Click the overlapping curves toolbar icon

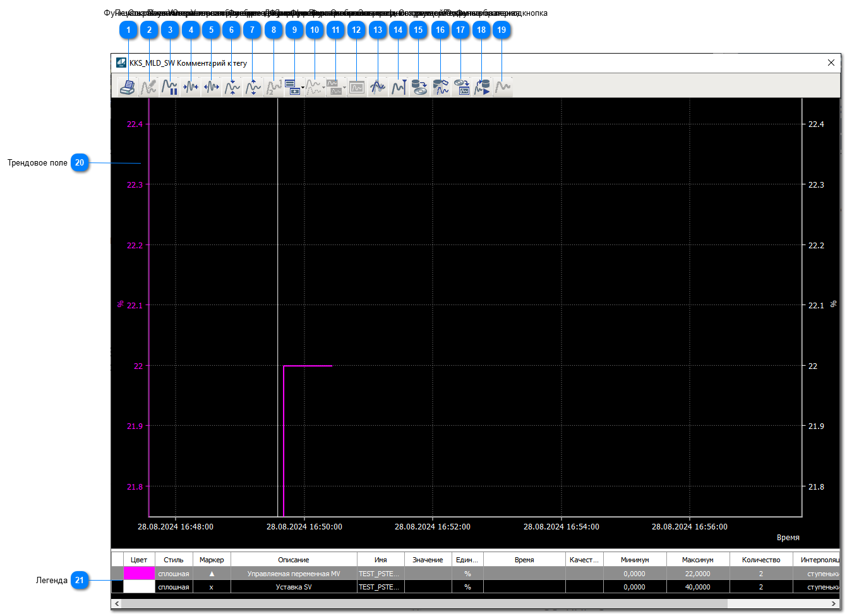(378, 87)
